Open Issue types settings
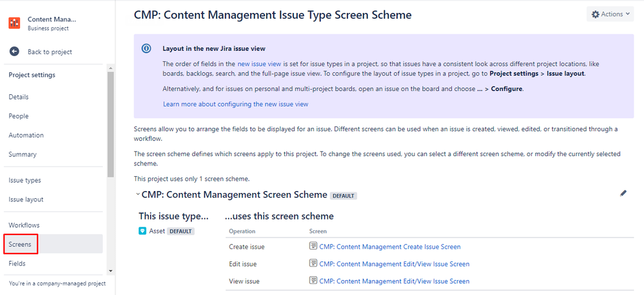Image resolution: width=644 pixels, height=295 pixels. [x=24, y=180]
